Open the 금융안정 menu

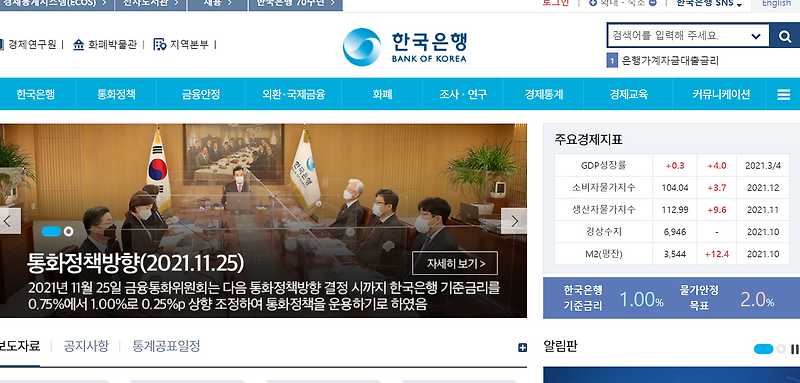(201, 94)
